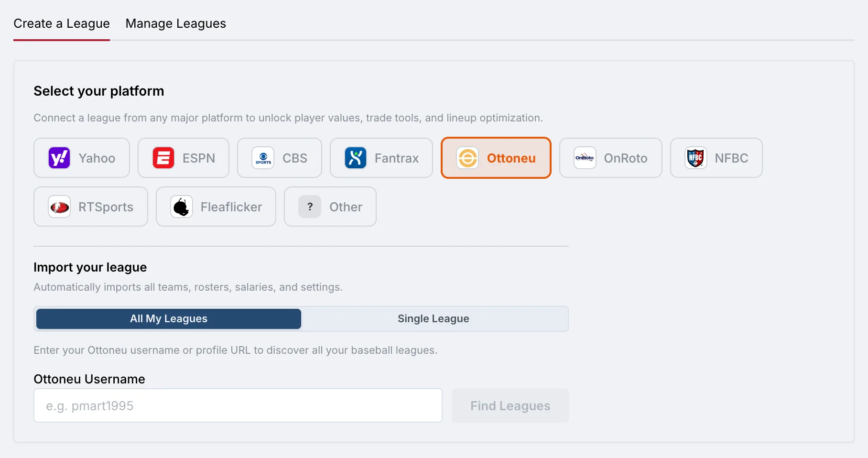
Task: Select the All My Leagues toggle
Action: (x=169, y=319)
